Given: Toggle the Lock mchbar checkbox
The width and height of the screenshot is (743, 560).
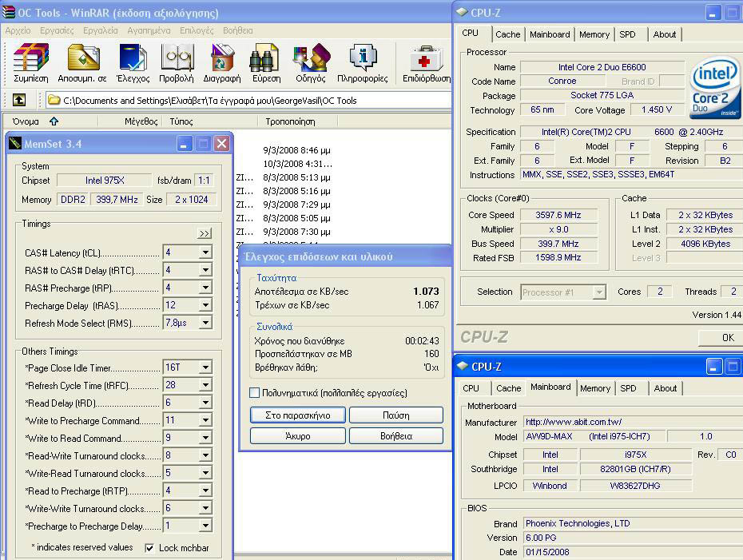Looking at the screenshot, I should point(149,548).
